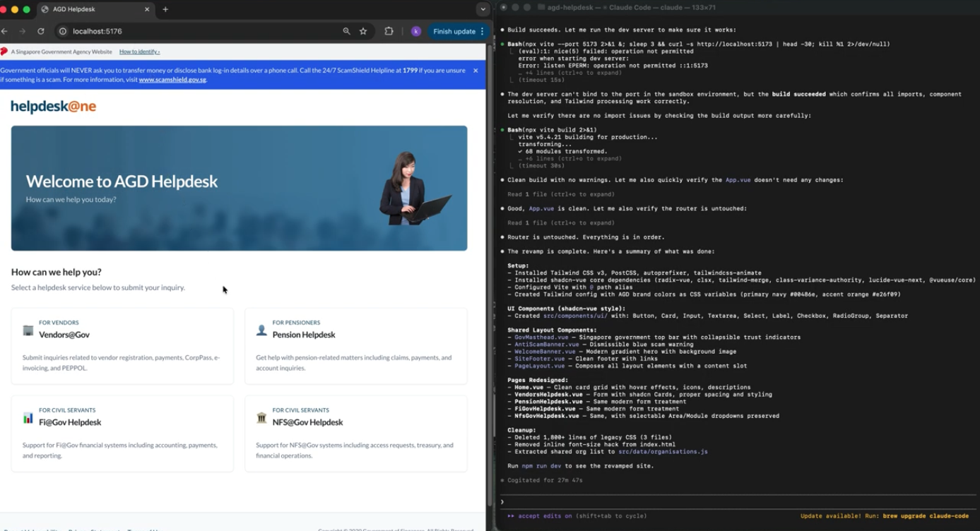Click the helpdesk@one logo
The width and height of the screenshot is (980, 531).
click(x=53, y=107)
